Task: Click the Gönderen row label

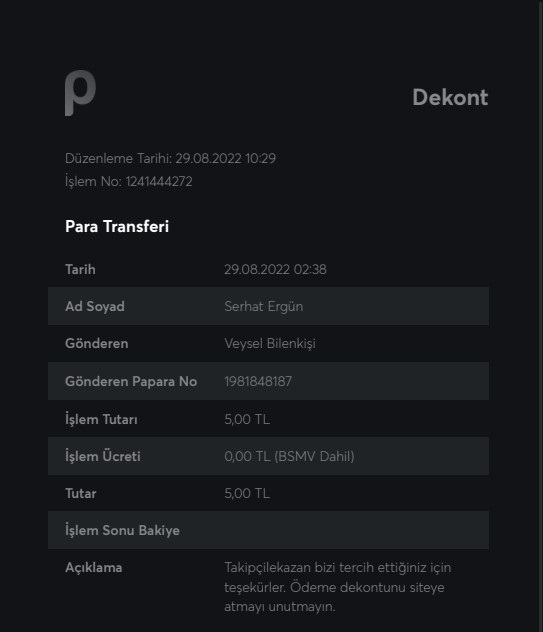Action: 97,343
